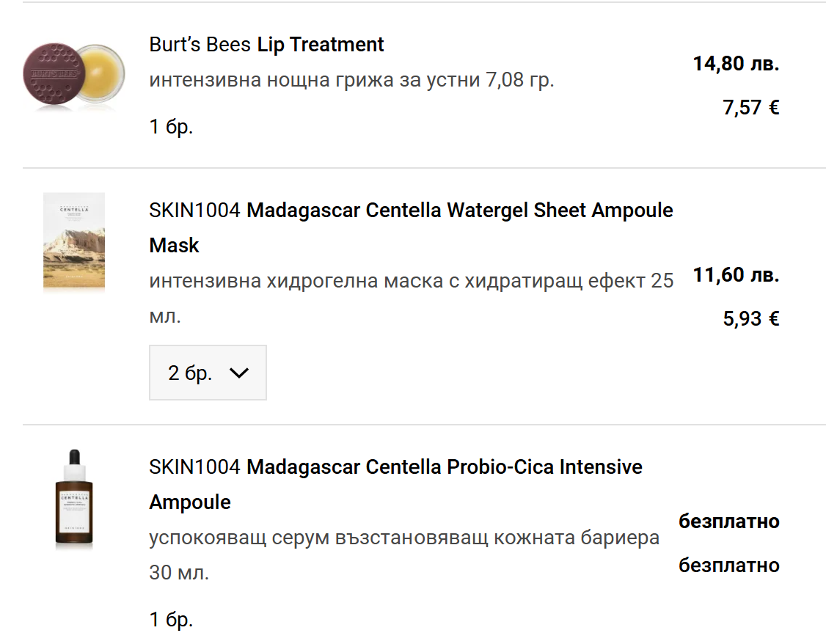
Task: Click the chevron arrow in the quantity selector
Action: (x=239, y=373)
